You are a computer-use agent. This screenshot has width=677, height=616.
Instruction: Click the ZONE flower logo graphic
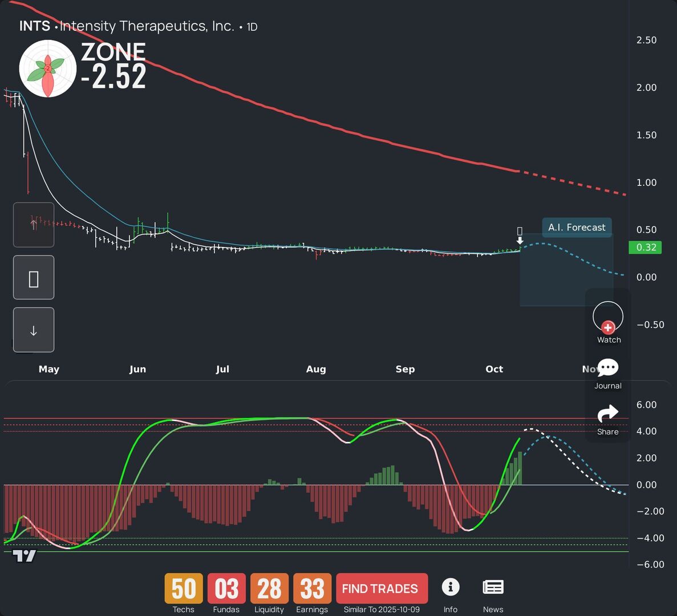[48, 68]
